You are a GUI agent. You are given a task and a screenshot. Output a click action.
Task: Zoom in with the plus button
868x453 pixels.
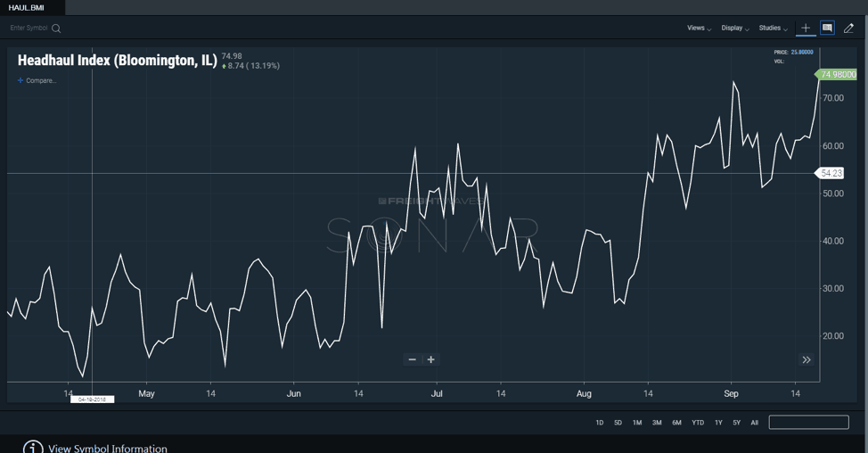[x=430, y=359]
